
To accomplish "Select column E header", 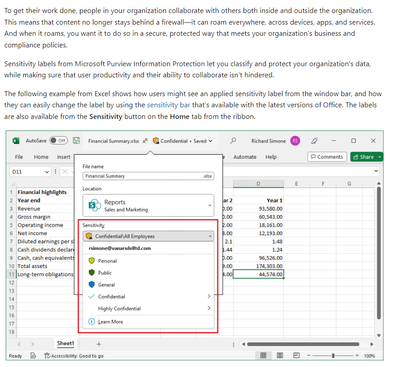I will click(296, 184).
